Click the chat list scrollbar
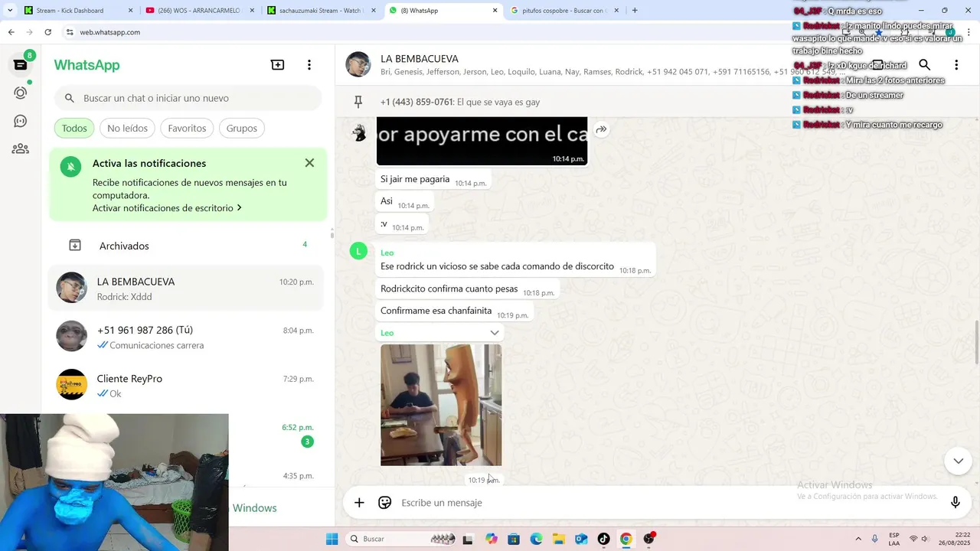Viewport: 980px width, 551px height. click(x=332, y=233)
